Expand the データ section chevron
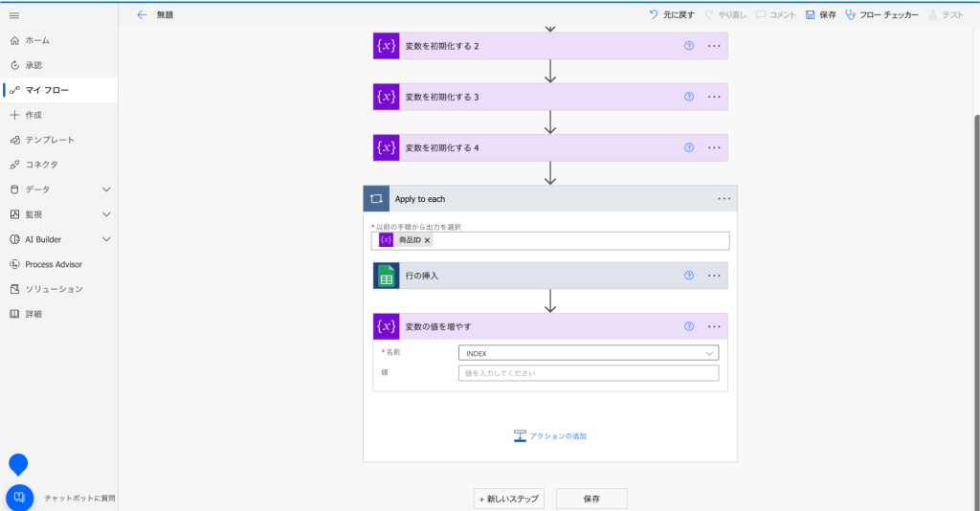Viewport: 980px width, 511px height. click(x=106, y=189)
